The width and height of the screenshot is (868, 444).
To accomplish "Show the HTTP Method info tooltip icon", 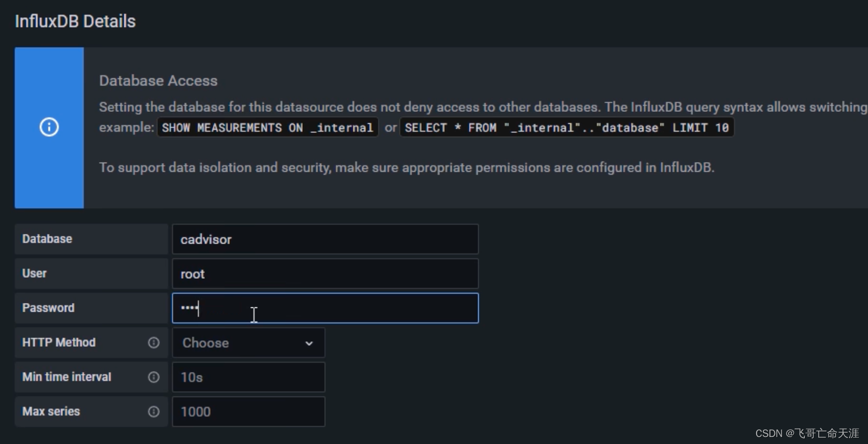I will click(x=153, y=342).
